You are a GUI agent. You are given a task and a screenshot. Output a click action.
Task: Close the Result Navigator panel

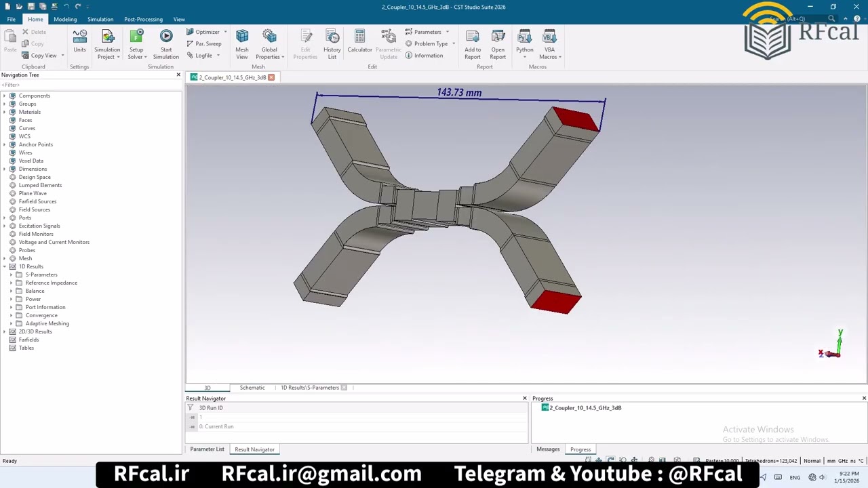click(x=524, y=399)
